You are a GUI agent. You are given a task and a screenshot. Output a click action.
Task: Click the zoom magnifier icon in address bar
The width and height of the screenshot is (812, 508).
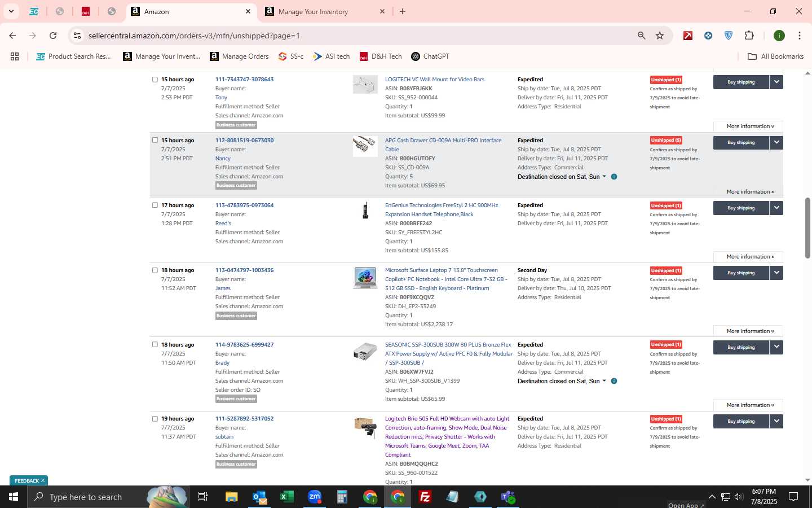[x=641, y=36]
